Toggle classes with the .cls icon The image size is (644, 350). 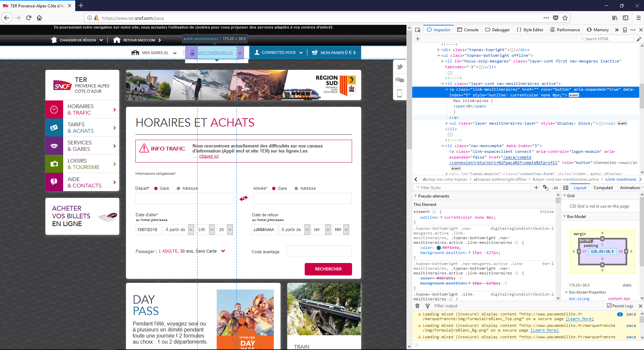click(x=555, y=188)
